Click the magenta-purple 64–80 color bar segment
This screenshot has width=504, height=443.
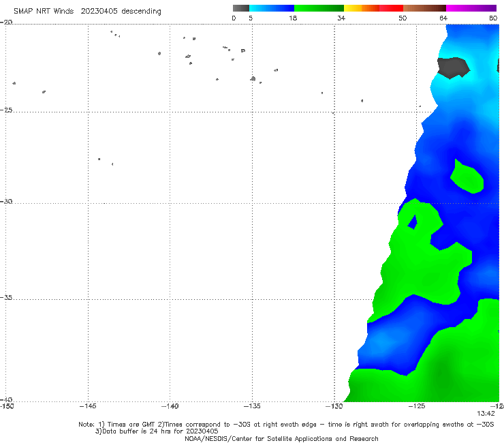click(471, 8)
